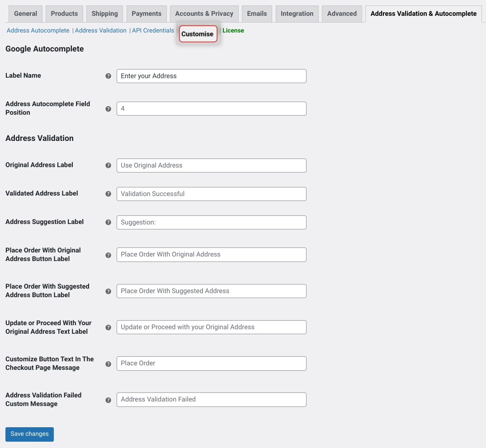The width and height of the screenshot is (486, 448).
Task: Navigate to Address Validation settings link
Action: (x=100, y=30)
